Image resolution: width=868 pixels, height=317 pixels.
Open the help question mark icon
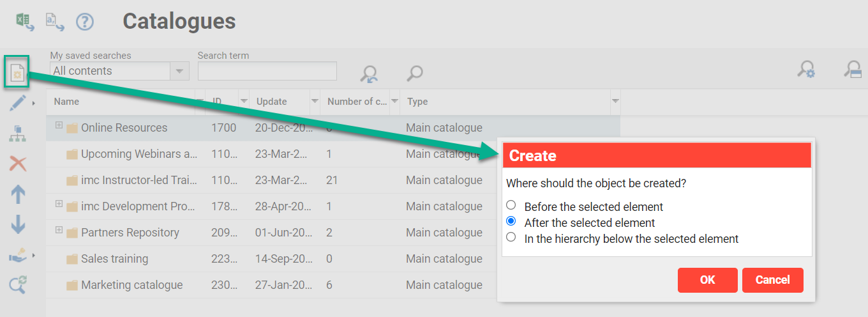click(x=85, y=22)
